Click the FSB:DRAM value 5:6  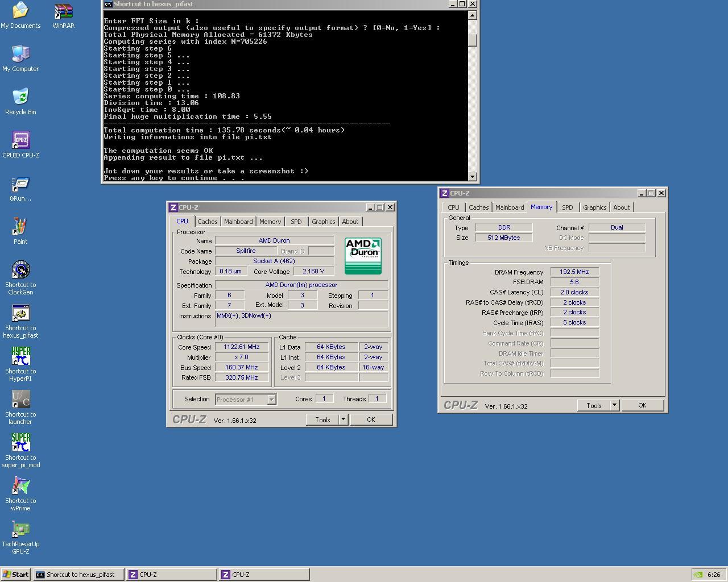pyautogui.click(x=574, y=282)
